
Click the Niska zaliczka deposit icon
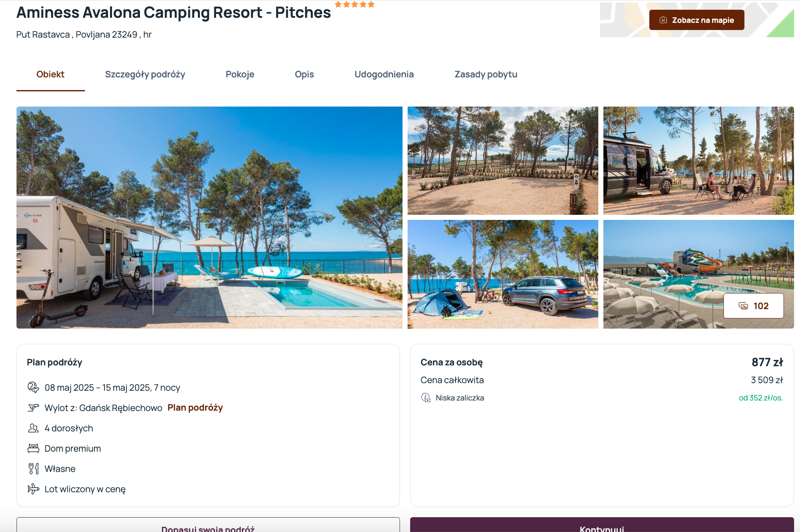click(x=426, y=398)
